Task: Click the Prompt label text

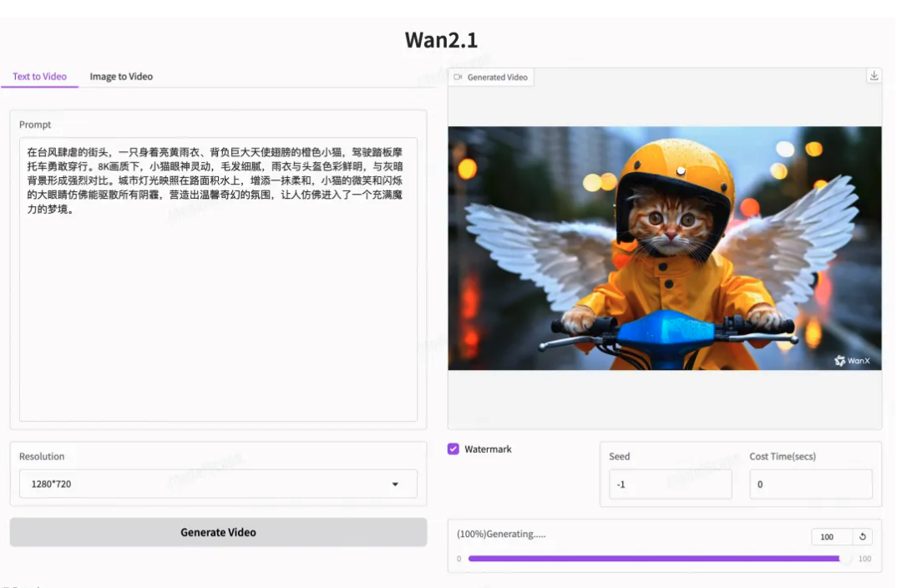Action: click(x=35, y=124)
